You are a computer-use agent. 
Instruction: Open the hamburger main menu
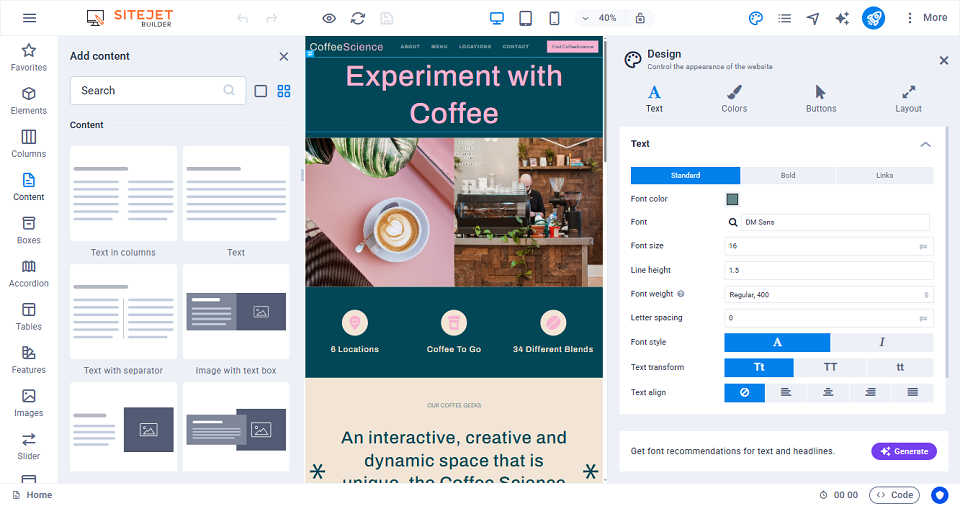pyautogui.click(x=29, y=18)
